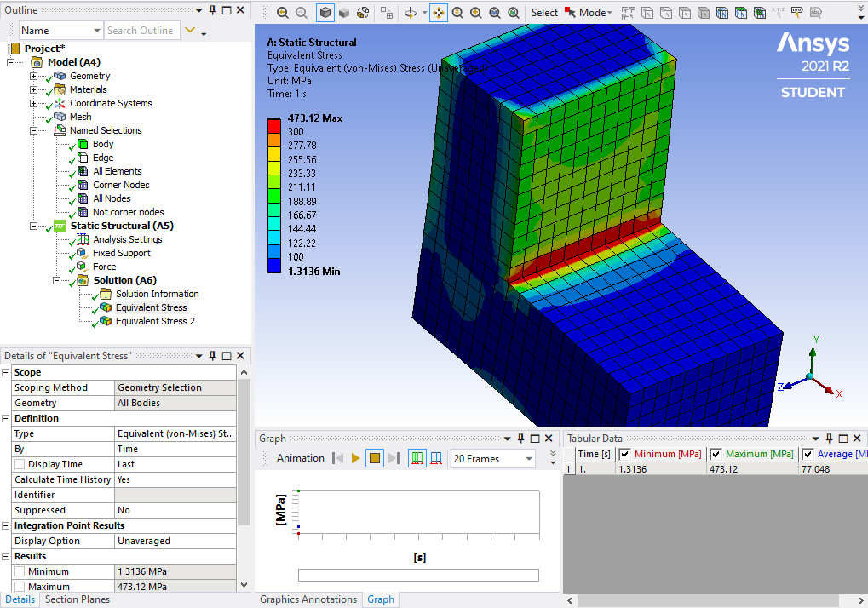Screen dimensions: 868x608
Task: Check the Maximum result checkbox
Action: click(x=20, y=587)
